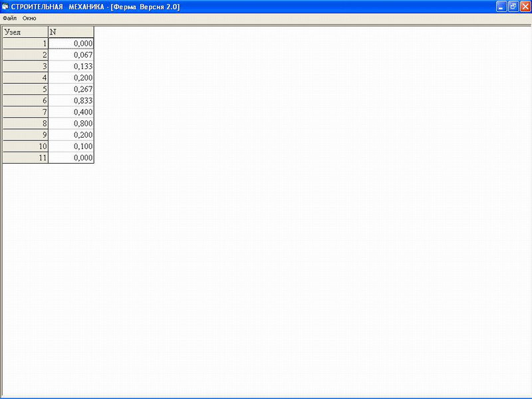This screenshot has height=399, width=532.
Task: Open the Окно menu
Action: [x=29, y=19]
